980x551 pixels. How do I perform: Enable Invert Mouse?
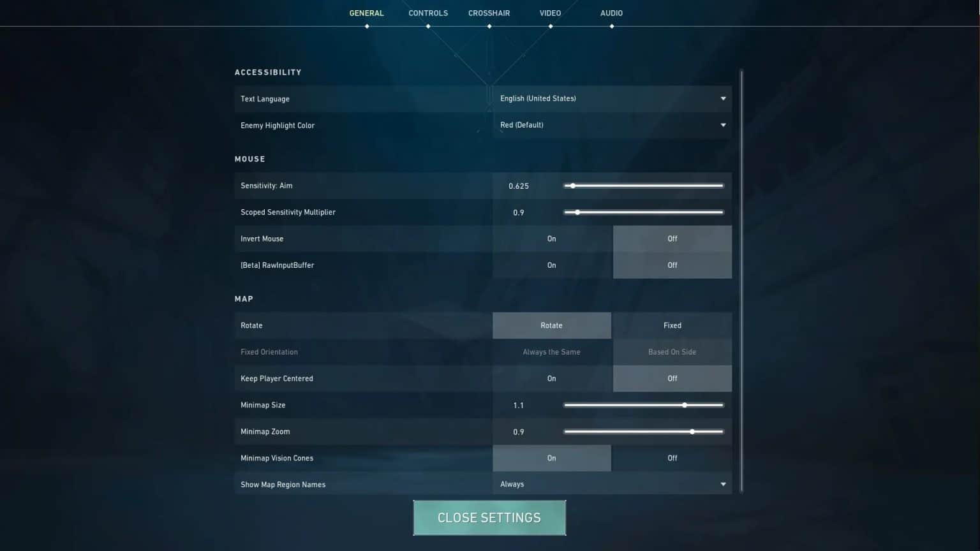point(551,238)
